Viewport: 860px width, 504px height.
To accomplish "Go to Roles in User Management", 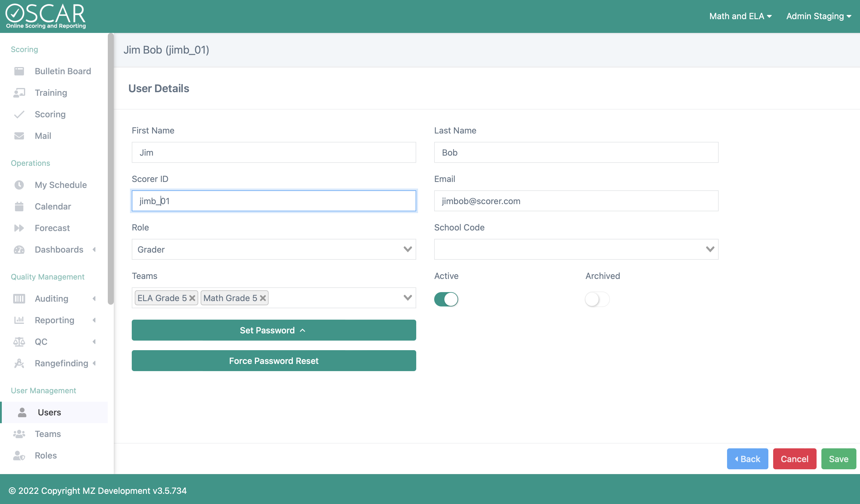I will coord(46,455).
